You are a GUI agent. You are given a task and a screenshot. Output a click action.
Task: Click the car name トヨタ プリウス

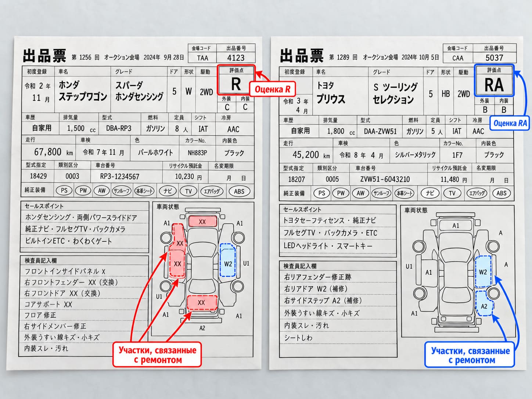pos(331,93)
